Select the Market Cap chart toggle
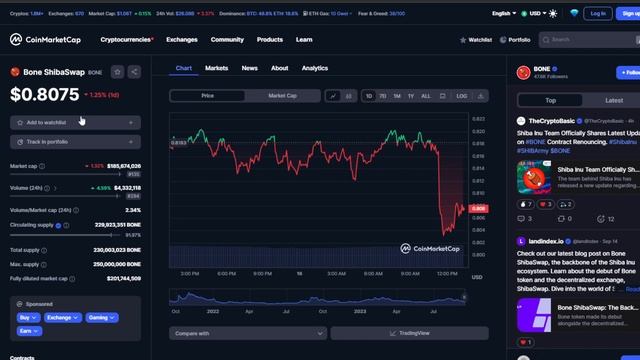This screenshot has width=640, height=360. pos(282,96)
